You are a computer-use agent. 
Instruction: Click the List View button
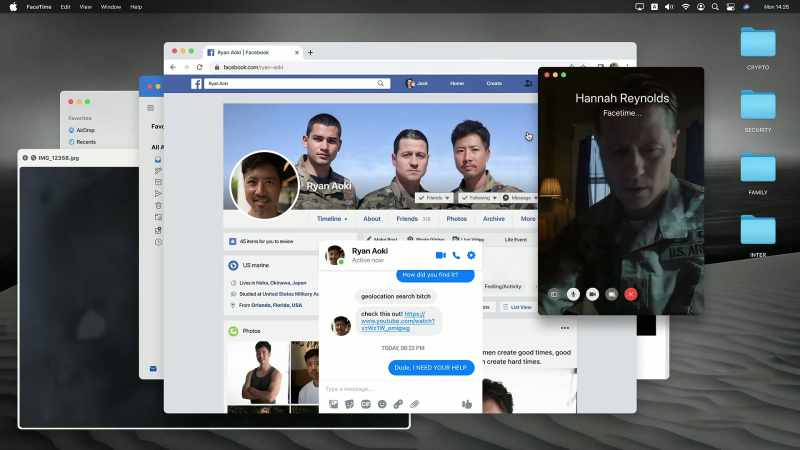[517, 307]
